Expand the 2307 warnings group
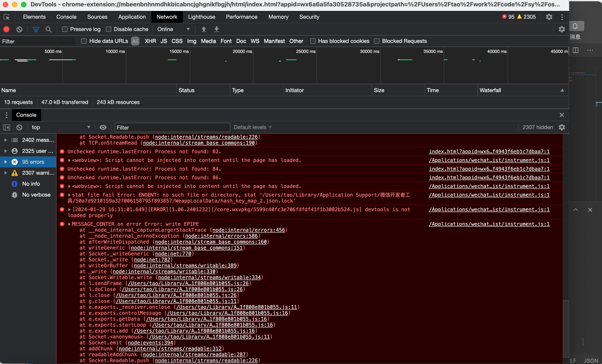Screen dimensions: 602x364 pos(6,173)
